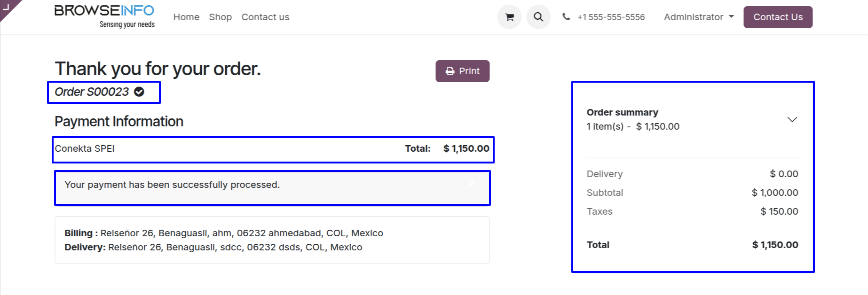Click the payment successfully processed message
The height and width of the screenshot is (295, 868).
click(x=172, y=185)
